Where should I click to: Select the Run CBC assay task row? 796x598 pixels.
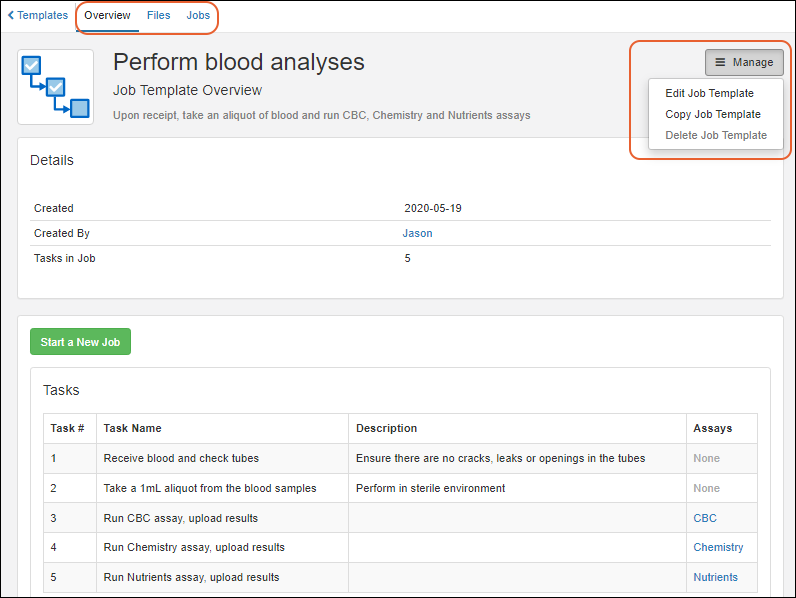tap(181, 518)
